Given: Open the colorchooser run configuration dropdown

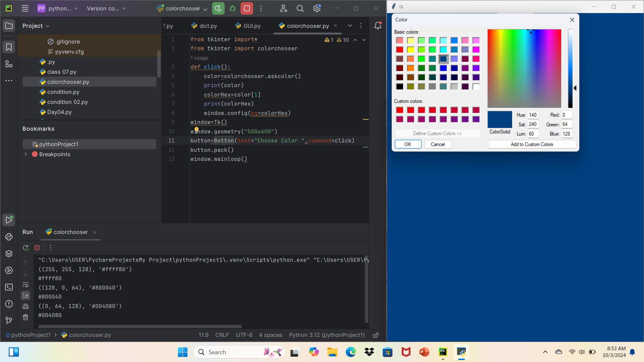Looking at the screenshot, I should coord(182,8).
